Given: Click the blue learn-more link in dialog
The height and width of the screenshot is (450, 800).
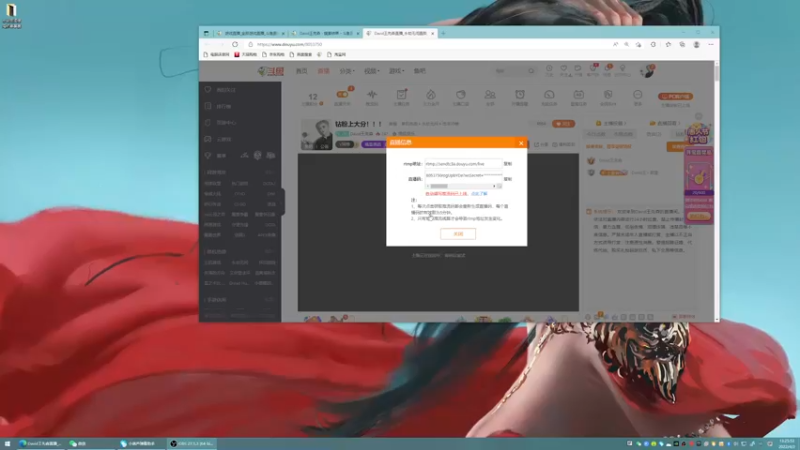Looking at the screenshot, I should (479, 194).
